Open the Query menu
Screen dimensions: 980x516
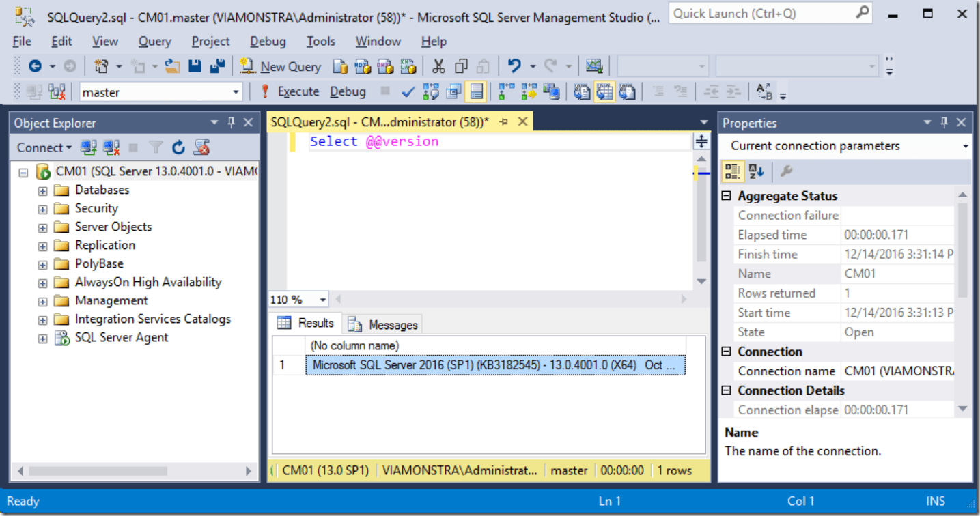click(x=155, y=42)
